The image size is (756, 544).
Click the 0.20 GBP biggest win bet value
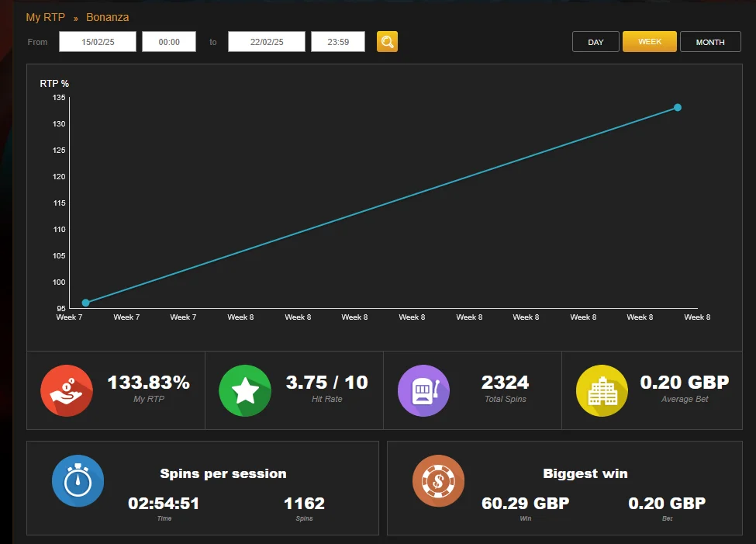pyautogui.click(x=668, y=504)
